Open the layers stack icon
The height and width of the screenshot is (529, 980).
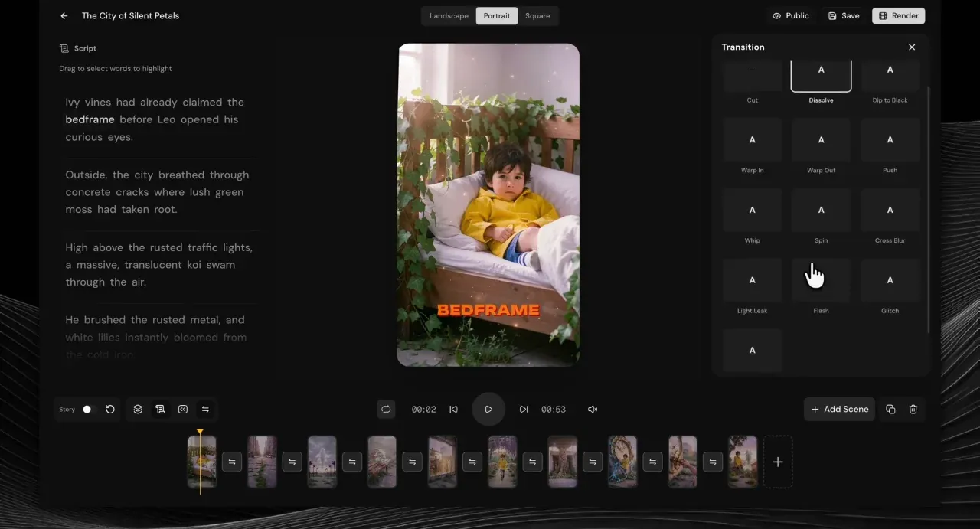click(x=138, y=410)
